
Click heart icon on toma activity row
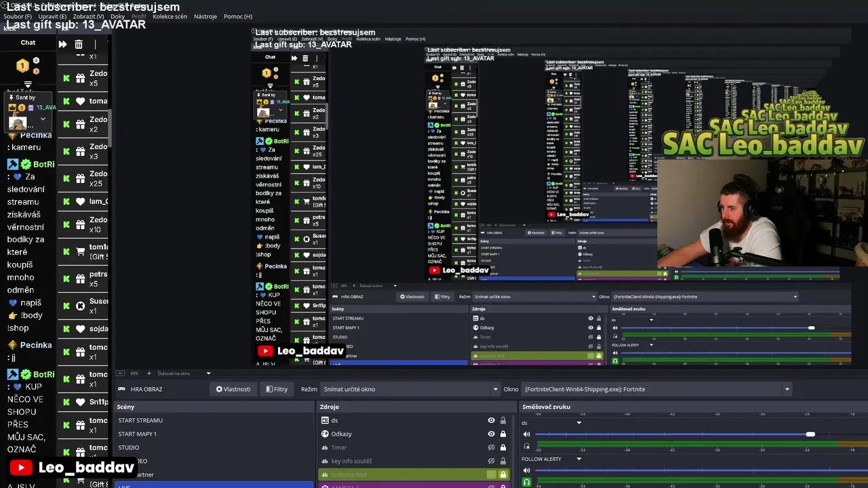80,101
